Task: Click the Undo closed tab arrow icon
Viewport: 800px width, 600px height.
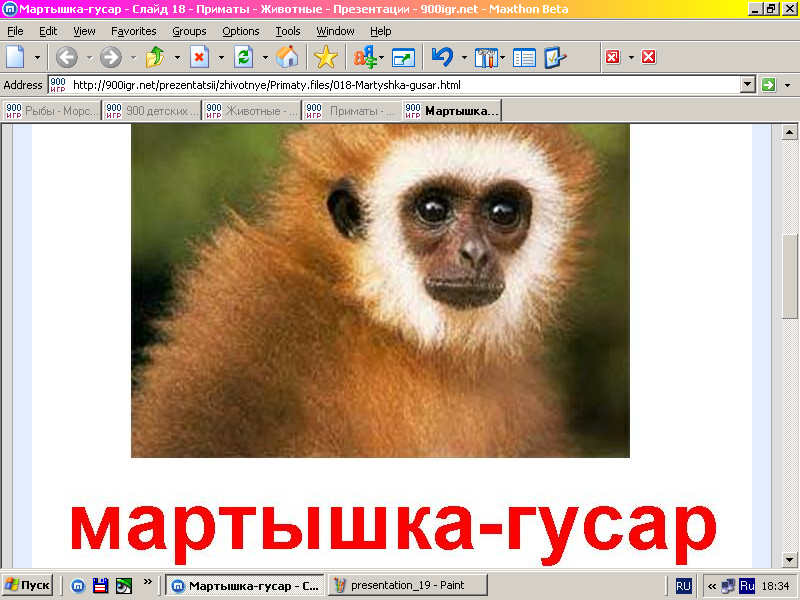Action: coord(442,57)
